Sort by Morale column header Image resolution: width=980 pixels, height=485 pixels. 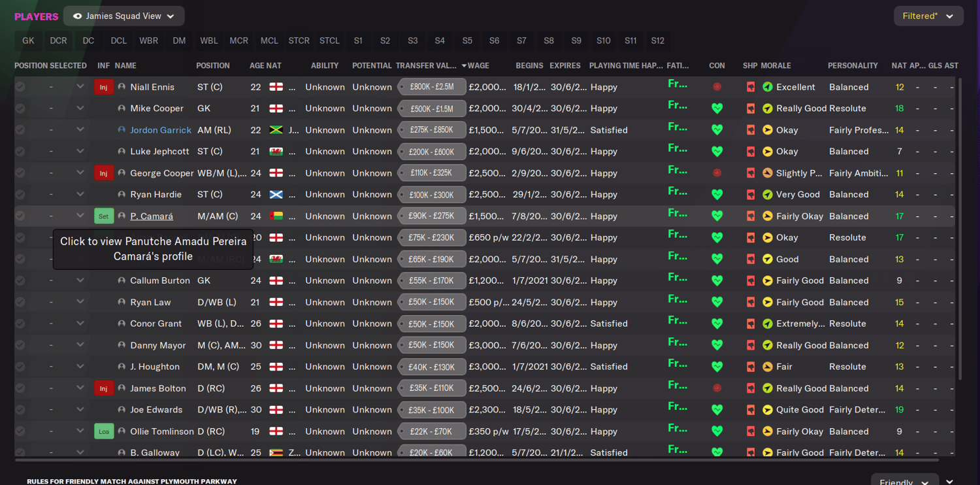776,65
